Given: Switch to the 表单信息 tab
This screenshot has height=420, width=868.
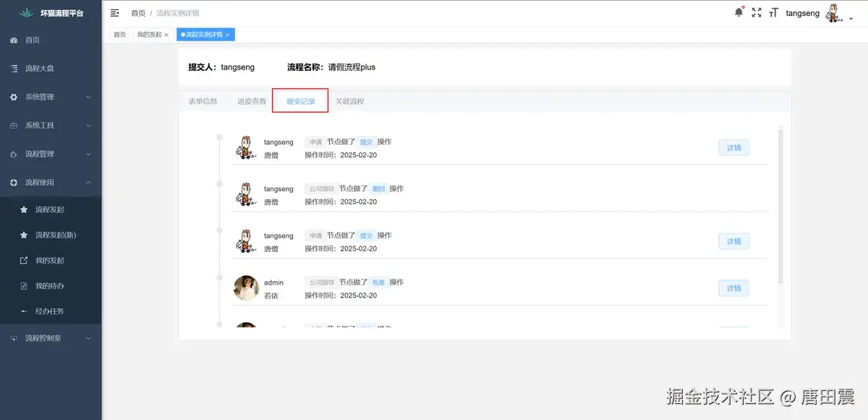Looking at the screenshot, I should (203, 101).
